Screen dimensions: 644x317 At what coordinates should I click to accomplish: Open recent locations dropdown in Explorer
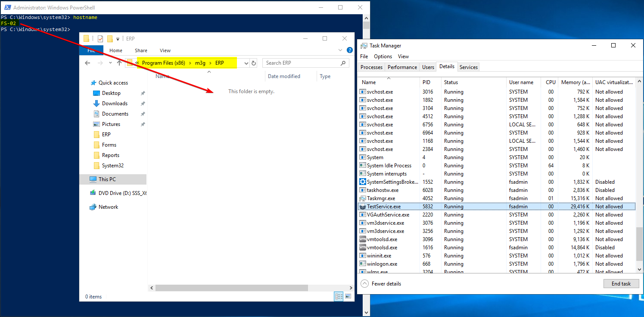(x=110, y=63)
